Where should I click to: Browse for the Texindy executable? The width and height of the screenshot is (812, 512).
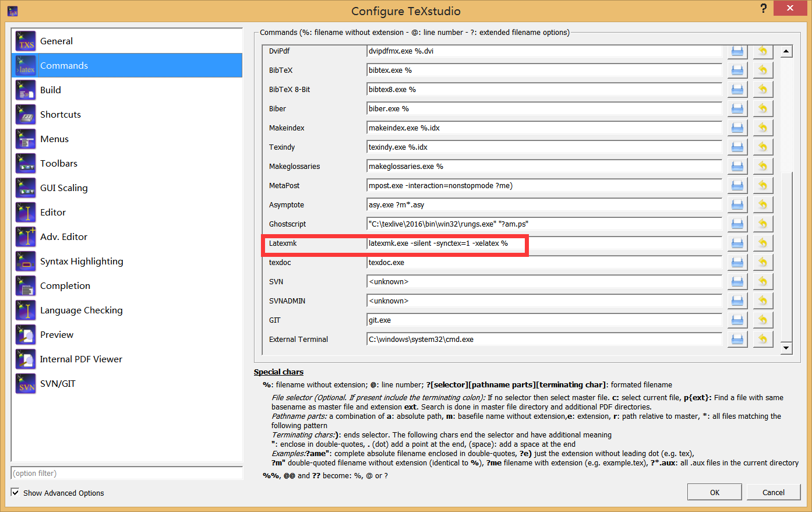point(737,147)
